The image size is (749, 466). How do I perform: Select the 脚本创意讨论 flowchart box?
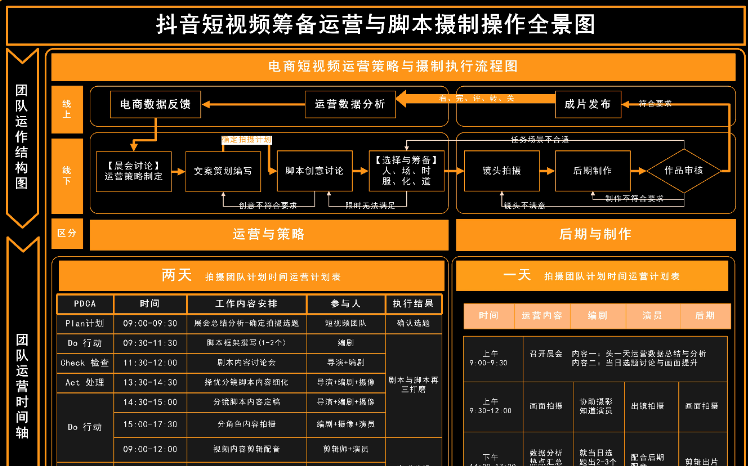click(314, 171)
